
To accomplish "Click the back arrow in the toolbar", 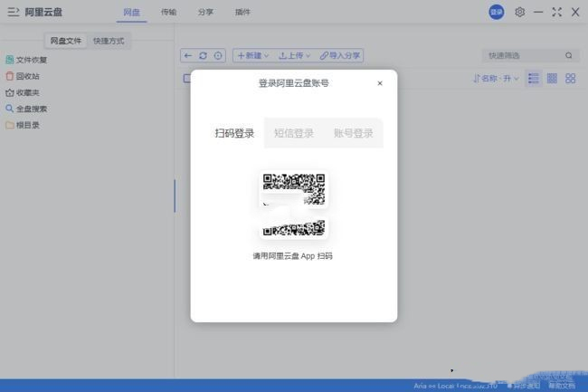I will [x=188, y=55].
